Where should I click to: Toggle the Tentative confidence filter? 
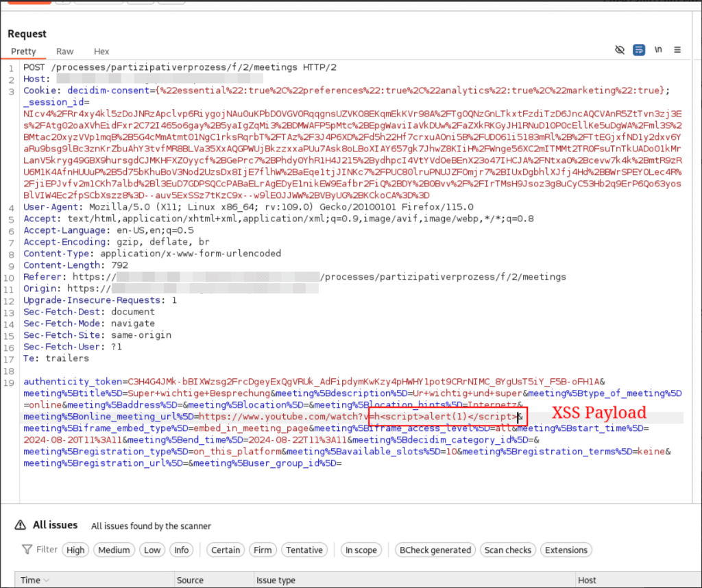[304, 550]
